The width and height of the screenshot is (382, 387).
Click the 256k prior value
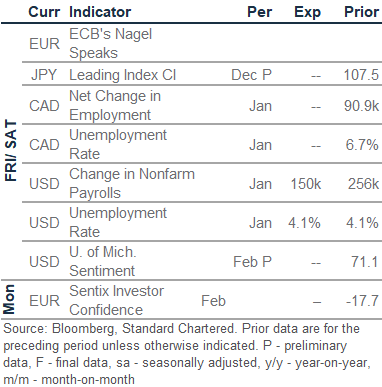363,184
